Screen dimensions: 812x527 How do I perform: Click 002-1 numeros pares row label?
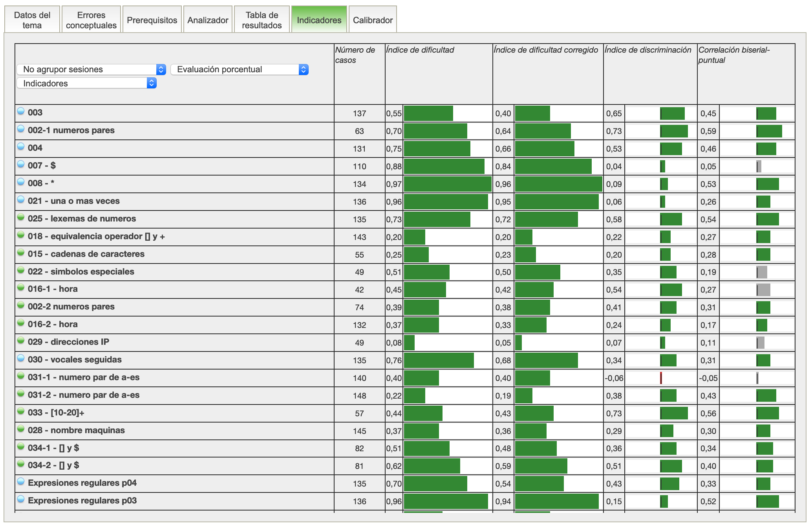tap(71, 130)
